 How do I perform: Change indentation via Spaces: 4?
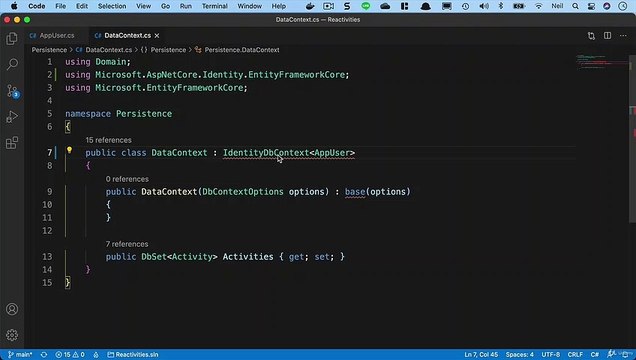[520, 354]
